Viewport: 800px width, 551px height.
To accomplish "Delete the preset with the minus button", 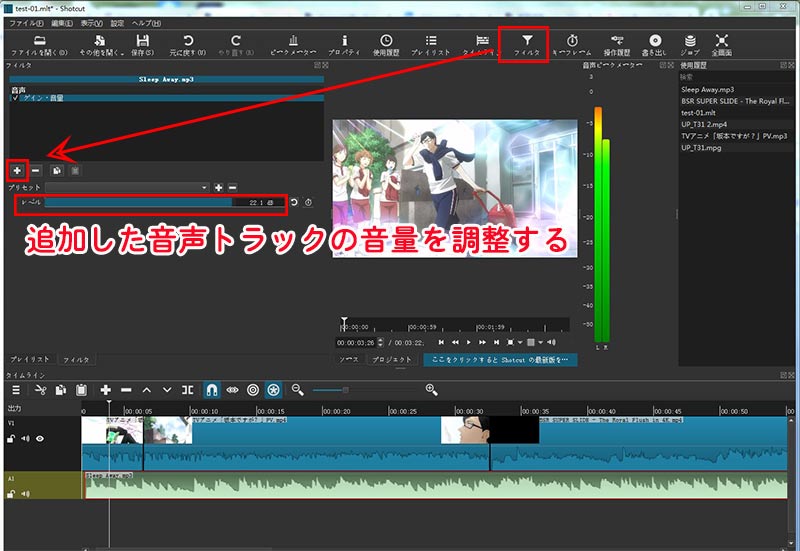I will 233,188.
